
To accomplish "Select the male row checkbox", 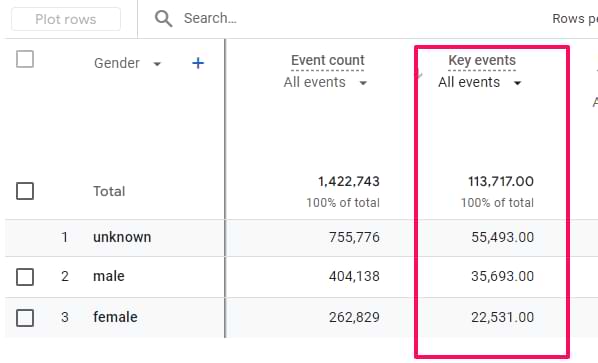I will 25,276.
